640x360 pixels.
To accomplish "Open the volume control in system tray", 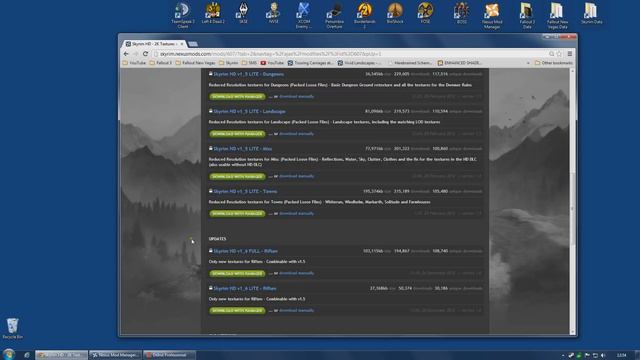I will [x=603, y=356].
